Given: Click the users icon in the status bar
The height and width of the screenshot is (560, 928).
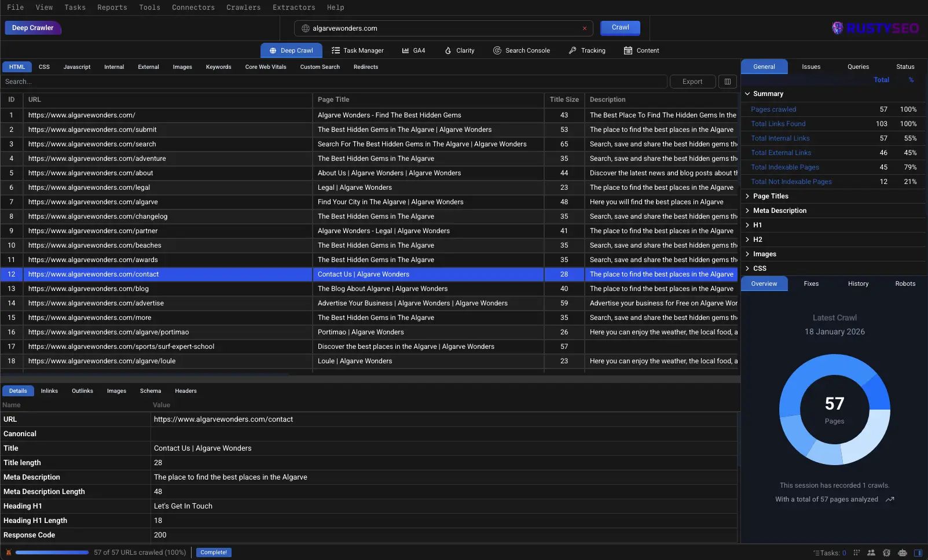Looking at the screenshot, I should click(871, 552).
